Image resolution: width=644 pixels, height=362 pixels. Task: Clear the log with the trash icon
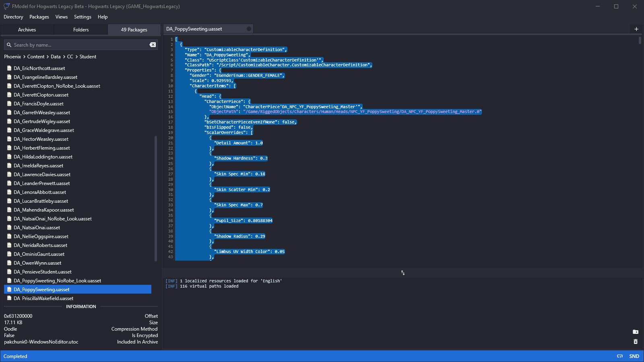coord(636,341)
